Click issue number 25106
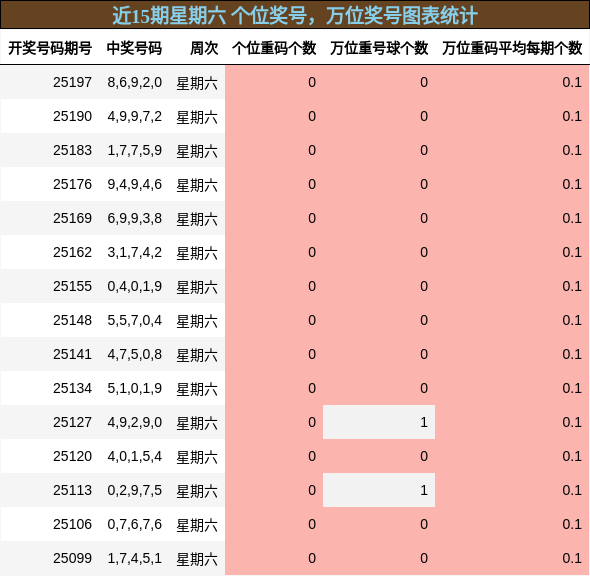Screen dimensions: 590x576 click(x=72, y=524)
